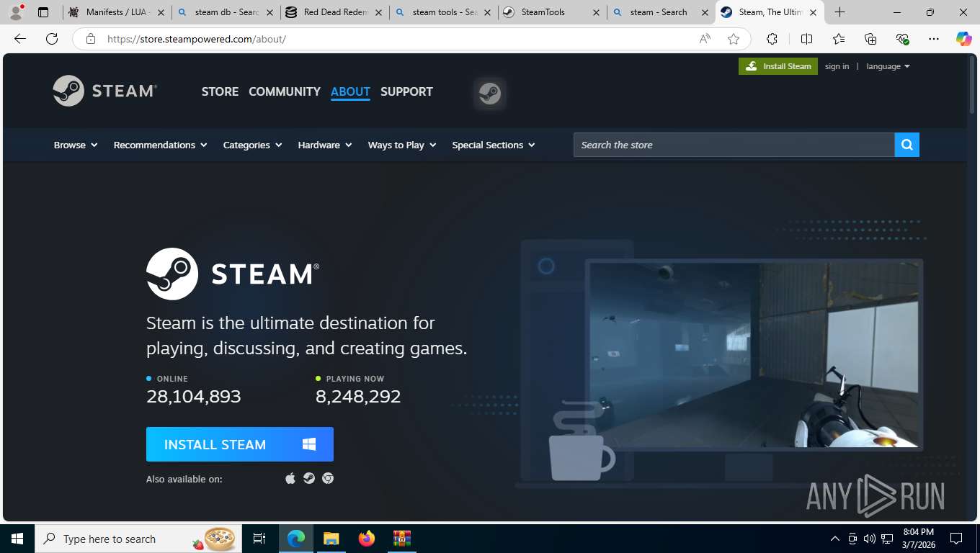Open Windows Start menu

pyautogui.click(x=17, y=539)
